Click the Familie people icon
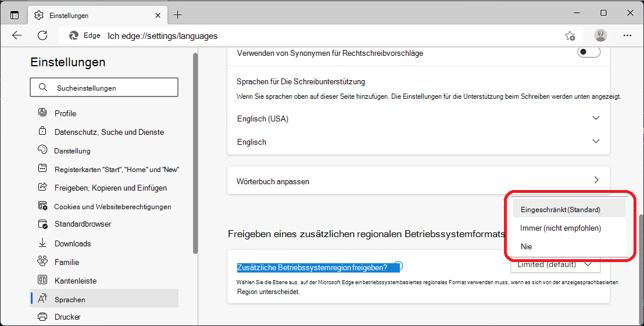644x326 pixels. click(x=42, y=261)
